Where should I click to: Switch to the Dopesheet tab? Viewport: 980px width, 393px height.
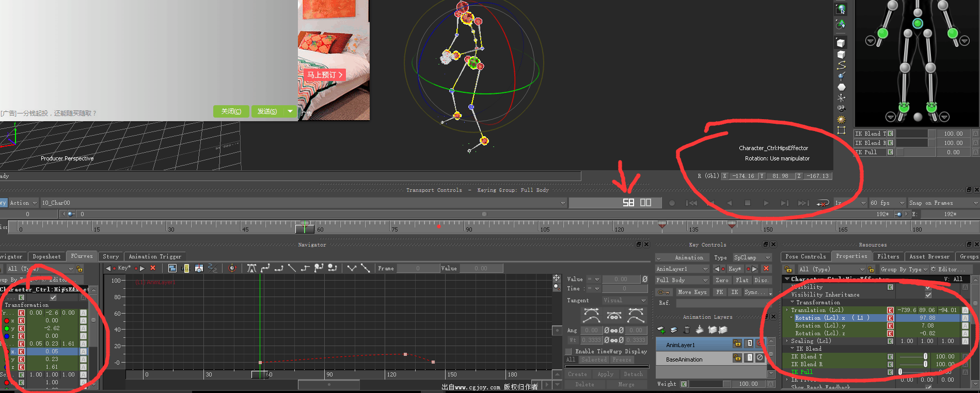(x=46, y=256)
